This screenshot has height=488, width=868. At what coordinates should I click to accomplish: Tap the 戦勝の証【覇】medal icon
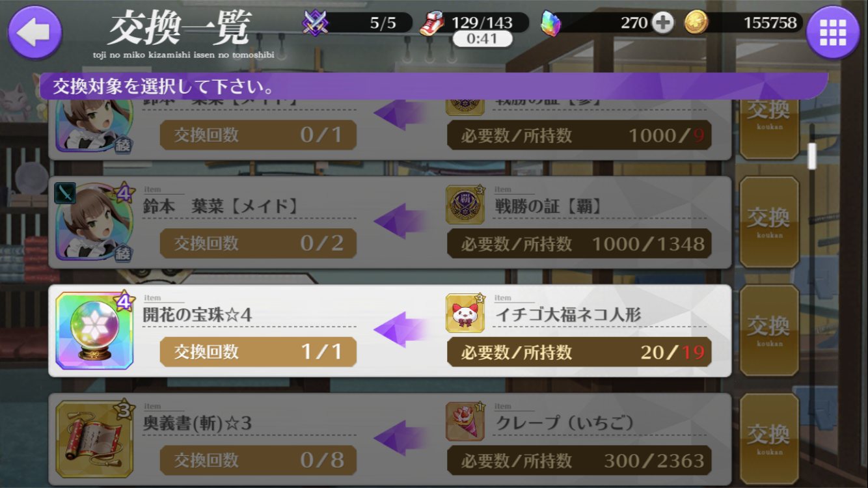click(465, 205)
